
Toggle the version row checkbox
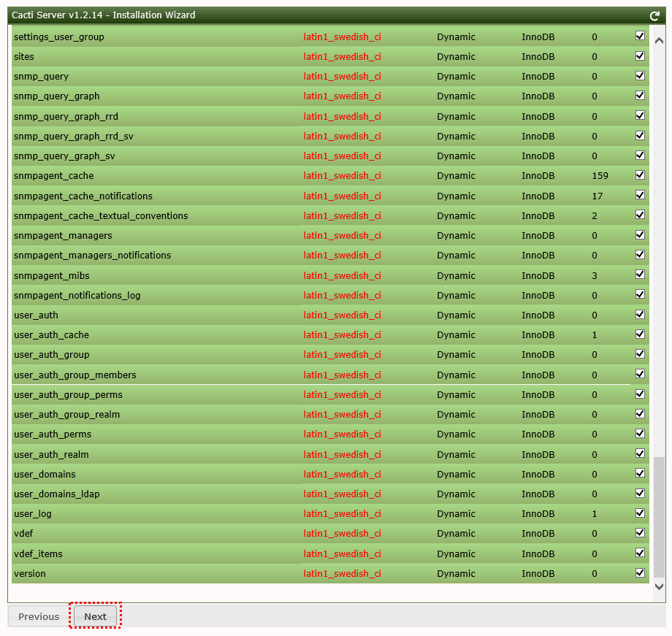point(640,573)
